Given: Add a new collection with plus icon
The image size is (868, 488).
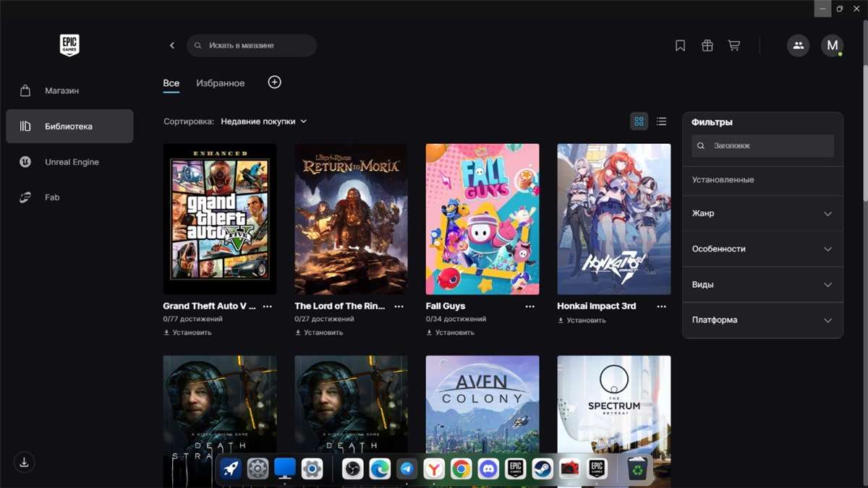Looking at the screenshot, I should point(275,82).
